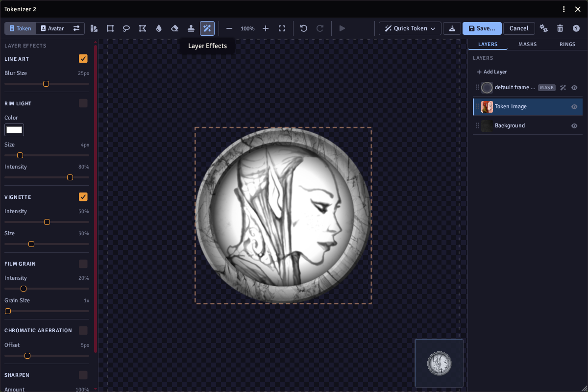Click the 100% zoom level text
The width and height of the screenshot is (588, 392).
(247, 29)
